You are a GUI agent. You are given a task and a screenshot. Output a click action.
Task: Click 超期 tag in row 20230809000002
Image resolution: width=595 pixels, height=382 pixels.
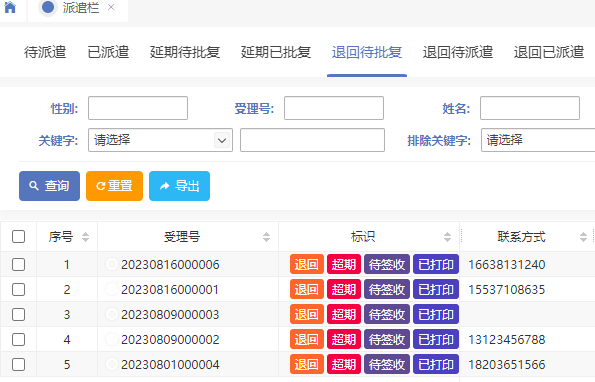pos(344,339)
